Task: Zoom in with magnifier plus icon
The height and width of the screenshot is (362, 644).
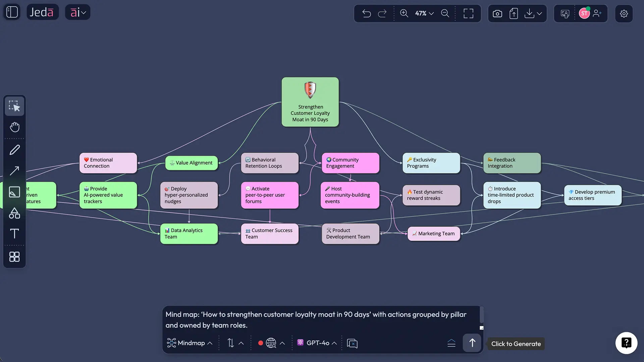Action: point(404,13)
